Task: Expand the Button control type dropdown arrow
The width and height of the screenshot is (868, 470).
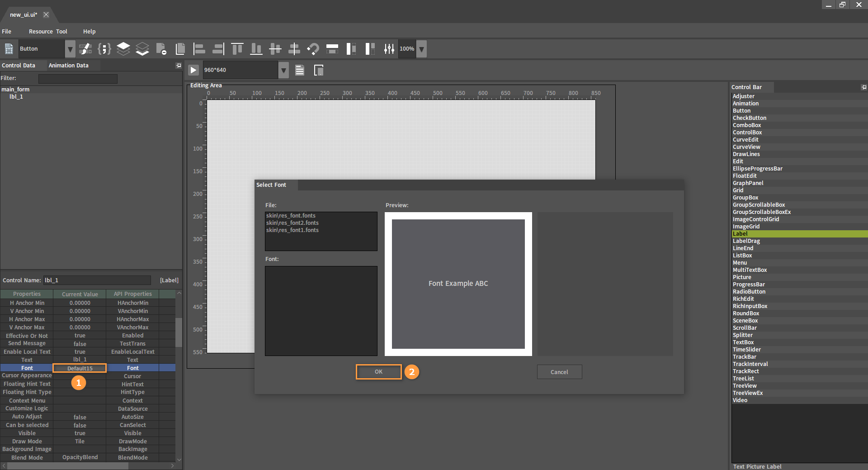Action: (70, 49)
